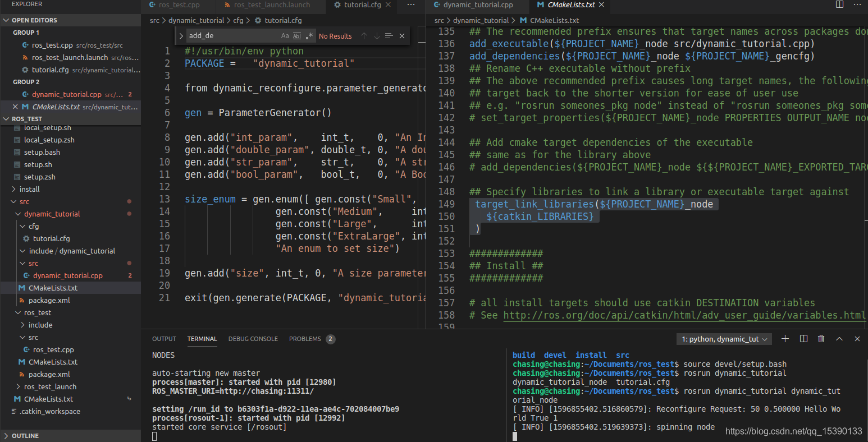
Task: Click the dynamic_tutorial breadcrumb in right editor
Action: (481, 20)
